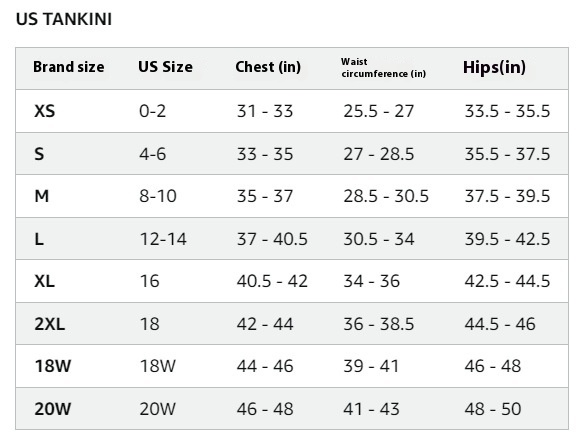Select the XL brand size label
The height and width of the screenshot is (439, 585).
pyautogui.click(x=44, y=281)
